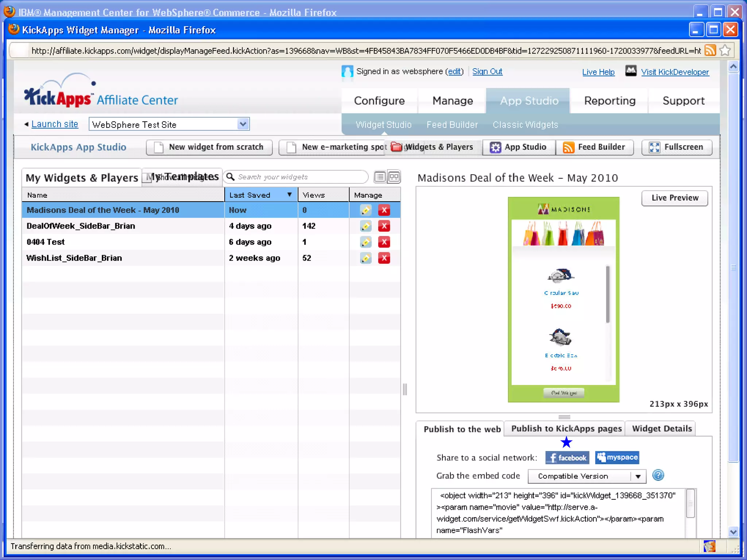Expand the Compatible Version embed code dropdown

click(638, 476)
